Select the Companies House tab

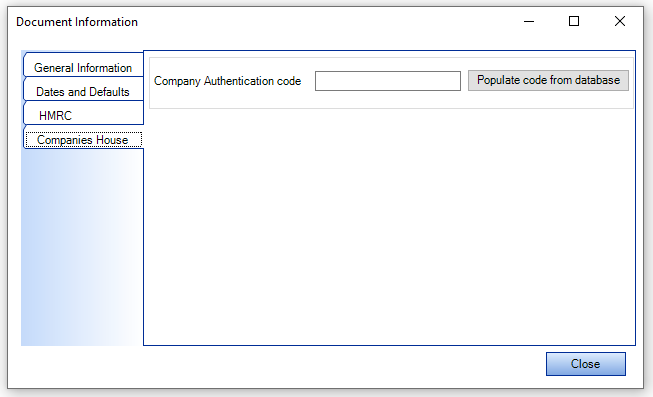83,137
